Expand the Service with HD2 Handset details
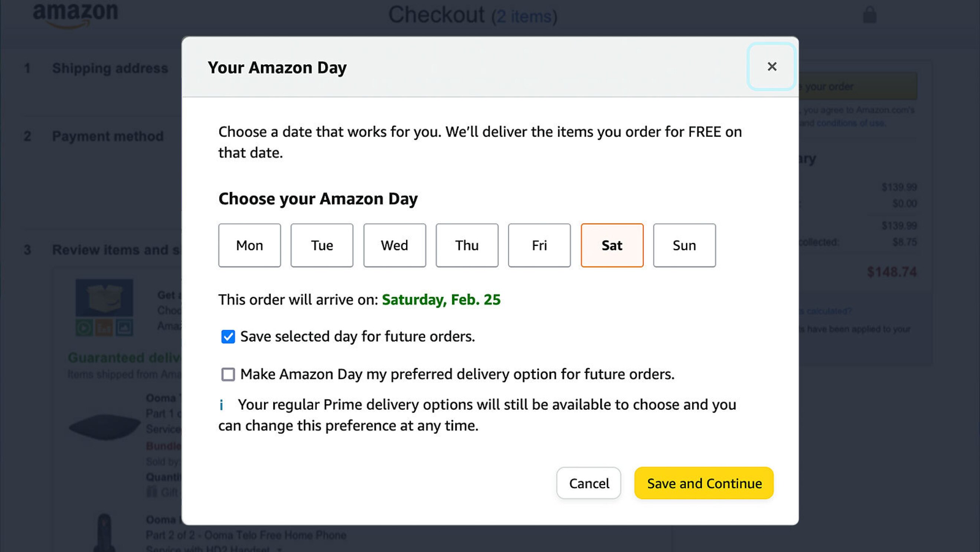980x552 pixels. (x=279, y=549)
